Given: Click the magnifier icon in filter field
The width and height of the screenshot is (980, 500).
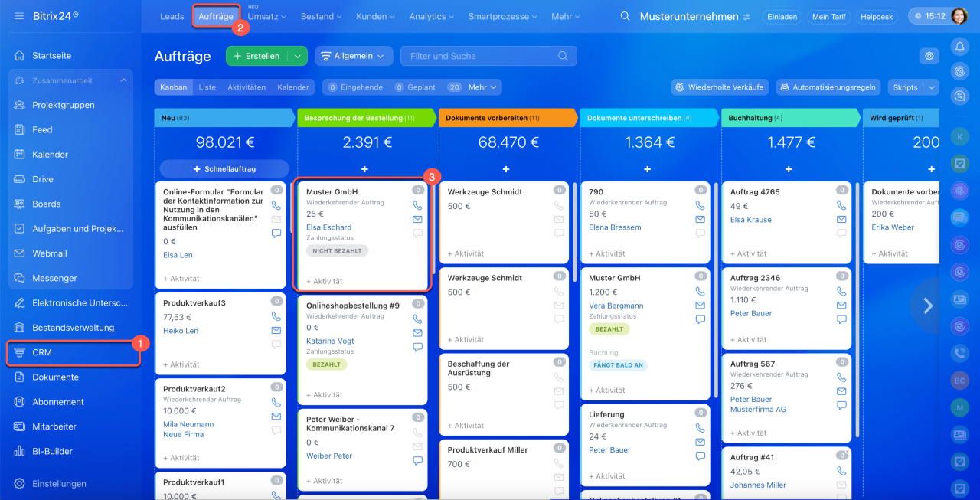Looking at the screenshot, I should [x=563, y=56].
